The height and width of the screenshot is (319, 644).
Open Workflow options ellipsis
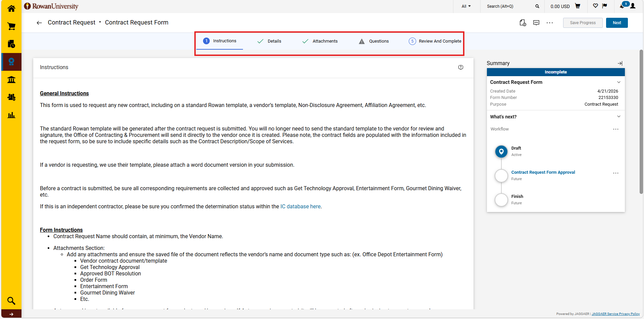pyautogui.click(x=616, y=129)
